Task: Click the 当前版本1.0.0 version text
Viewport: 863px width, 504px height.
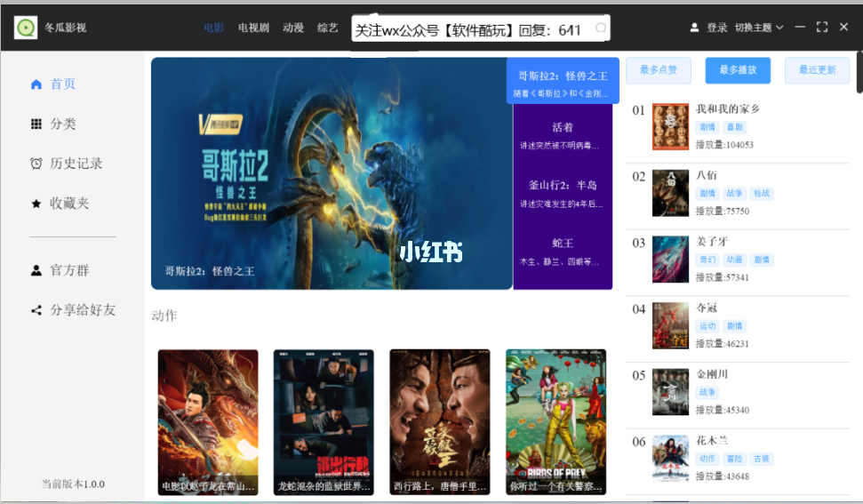Action: pos(73,484)
